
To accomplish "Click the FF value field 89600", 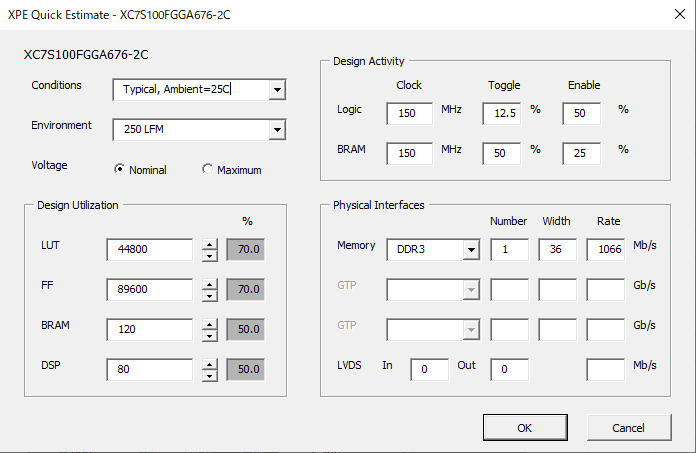I will pyautogui.click(x=150, y=289).
